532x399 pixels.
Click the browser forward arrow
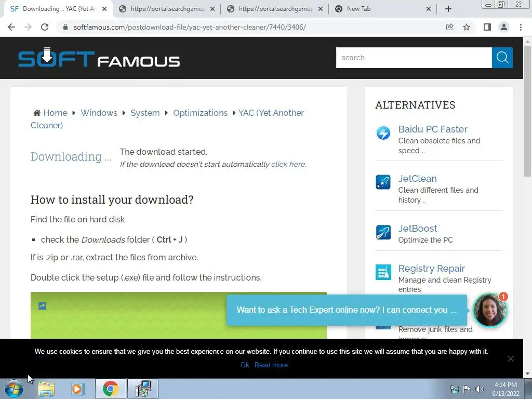[x=28, y=27]
